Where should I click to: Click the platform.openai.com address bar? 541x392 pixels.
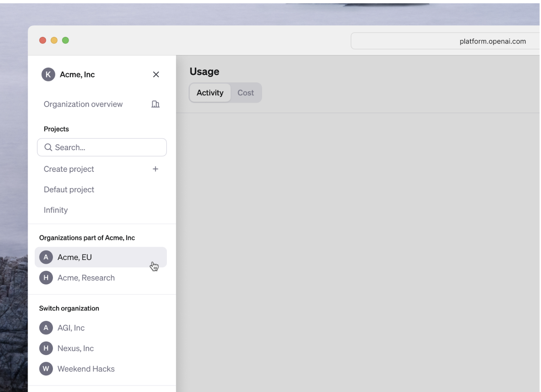[x=445, y=41]
